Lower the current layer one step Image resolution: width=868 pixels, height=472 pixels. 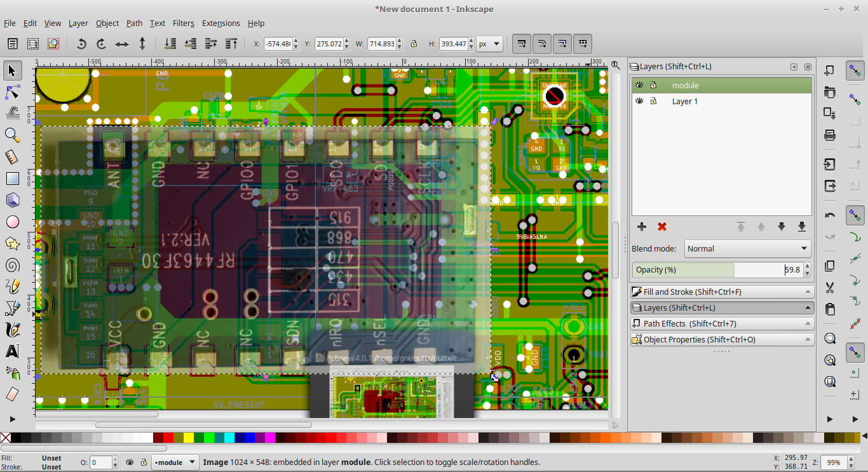(782, 227)
